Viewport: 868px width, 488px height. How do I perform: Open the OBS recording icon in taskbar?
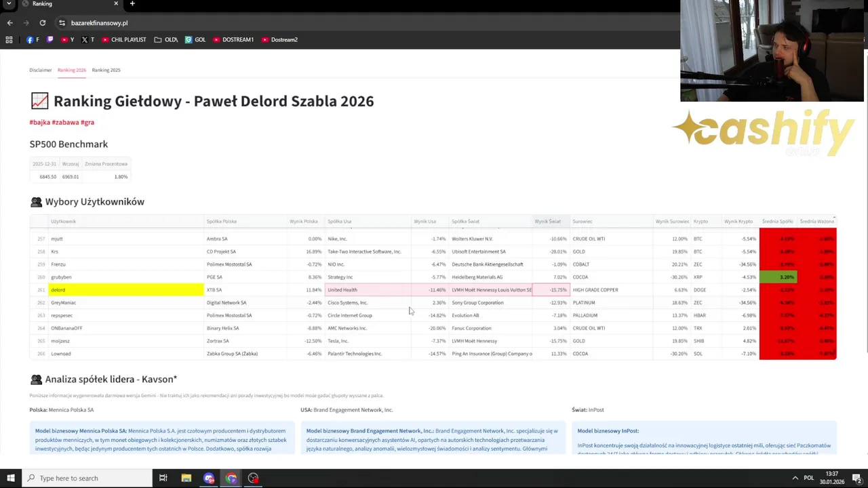(x=253, y=478)
